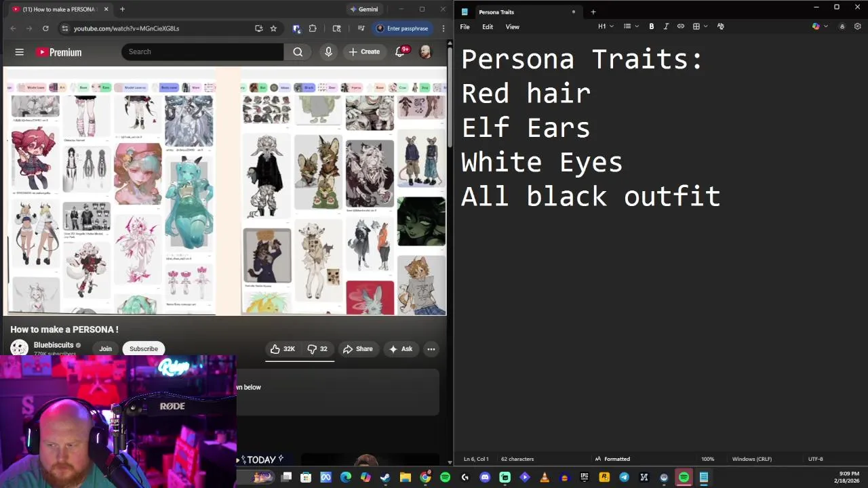The width and height of the screenshot is (868, 488).
Task: Click into the YouTube search field
Action: (203, 52)
